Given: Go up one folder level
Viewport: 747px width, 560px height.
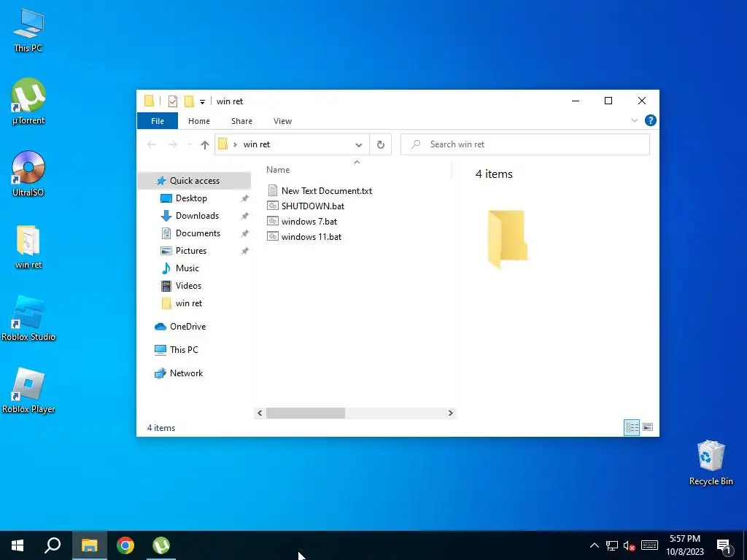Looking at the screenshot, I should [x=205, y=145].
